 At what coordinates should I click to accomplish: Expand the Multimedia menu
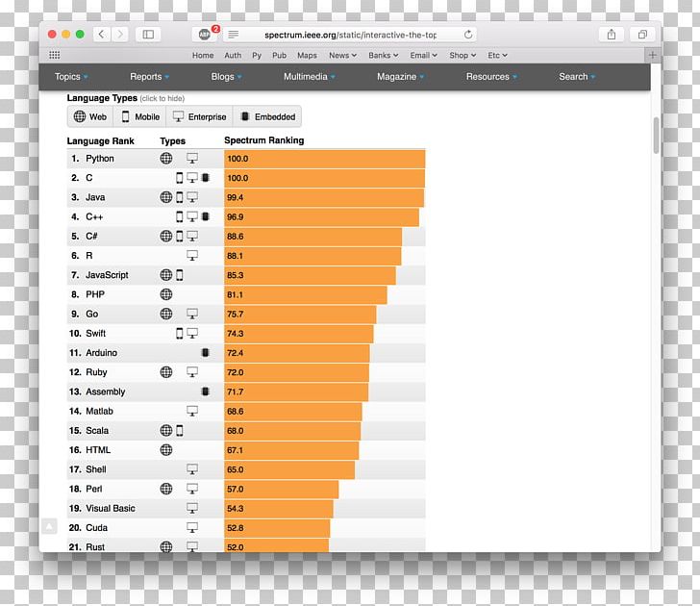(310, 77)
